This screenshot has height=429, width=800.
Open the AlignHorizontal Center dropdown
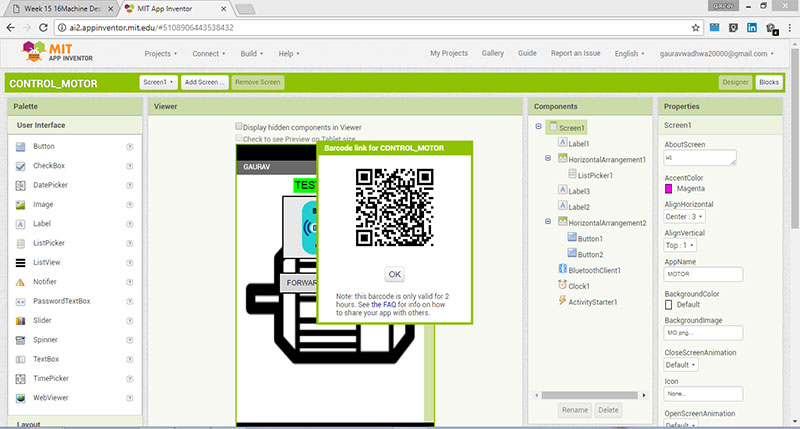684,217
